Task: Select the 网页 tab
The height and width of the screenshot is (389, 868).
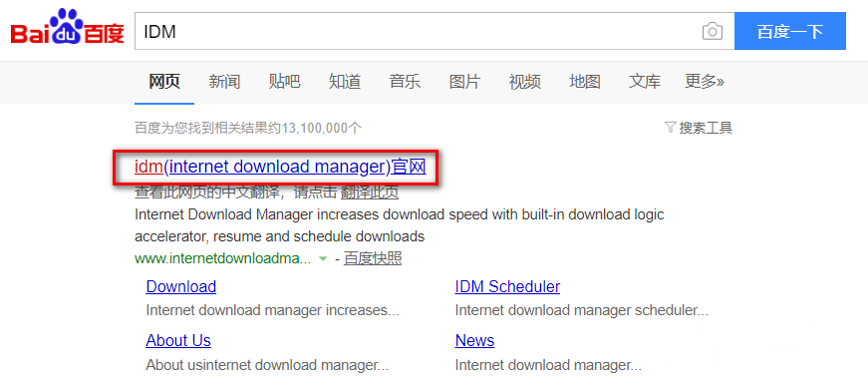Action: [x=164, y=82]
